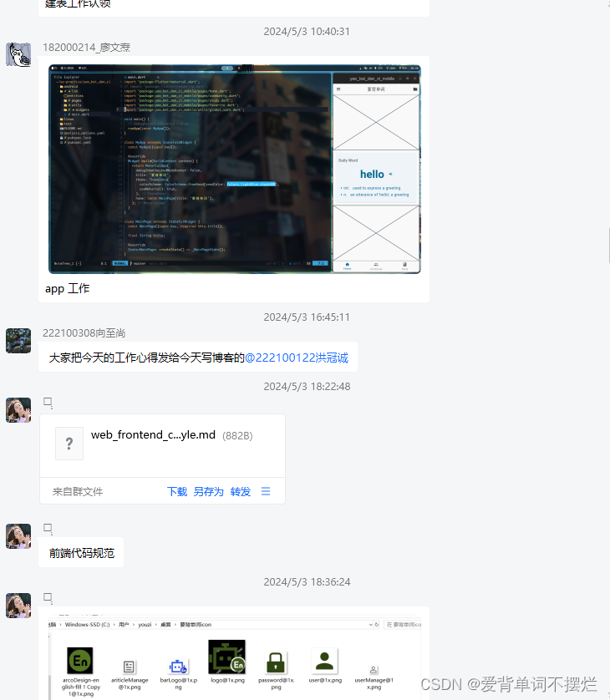Select userManage@1x.png icon in screenshot
610x700 pixels.
pyautogui.click(x=374, y=670)
